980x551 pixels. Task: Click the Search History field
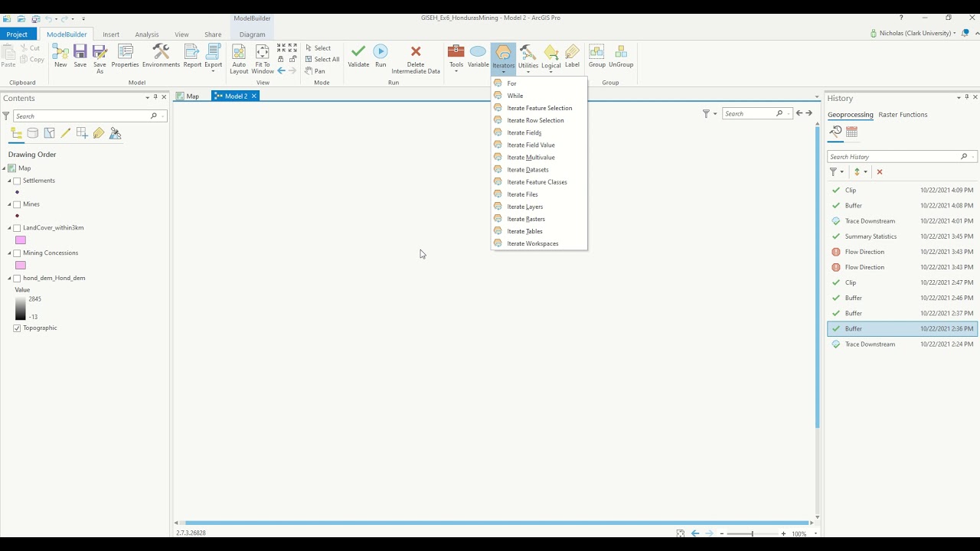pyautogui.click(x=894, y=157)
